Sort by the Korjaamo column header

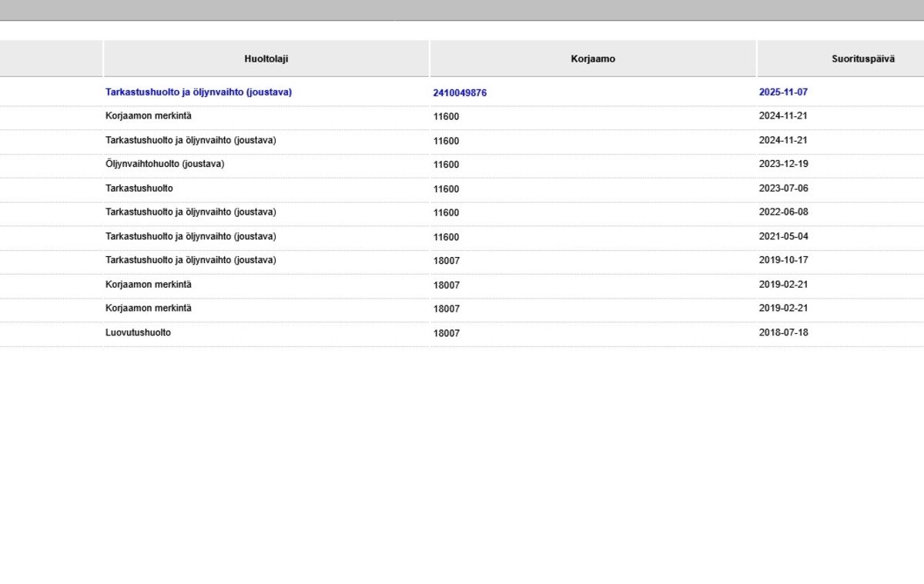point(592,58)
